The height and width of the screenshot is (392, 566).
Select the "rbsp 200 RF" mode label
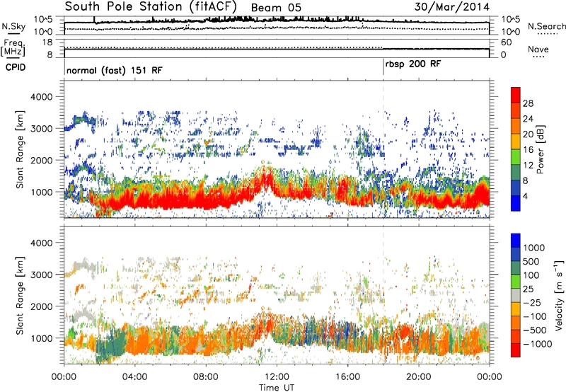pyautogui.click(x=413, y=64)
